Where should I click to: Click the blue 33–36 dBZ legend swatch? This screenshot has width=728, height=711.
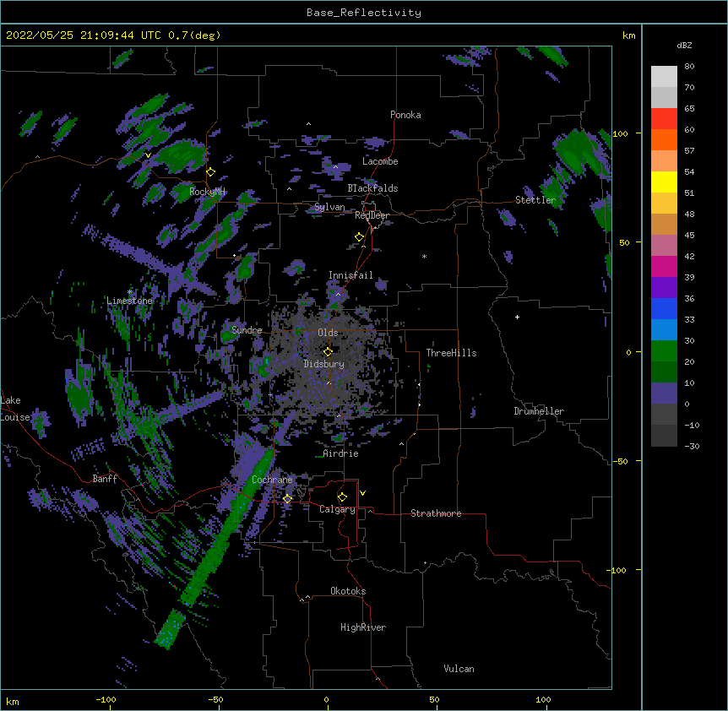pyautogui.click(x=664, y=308)
